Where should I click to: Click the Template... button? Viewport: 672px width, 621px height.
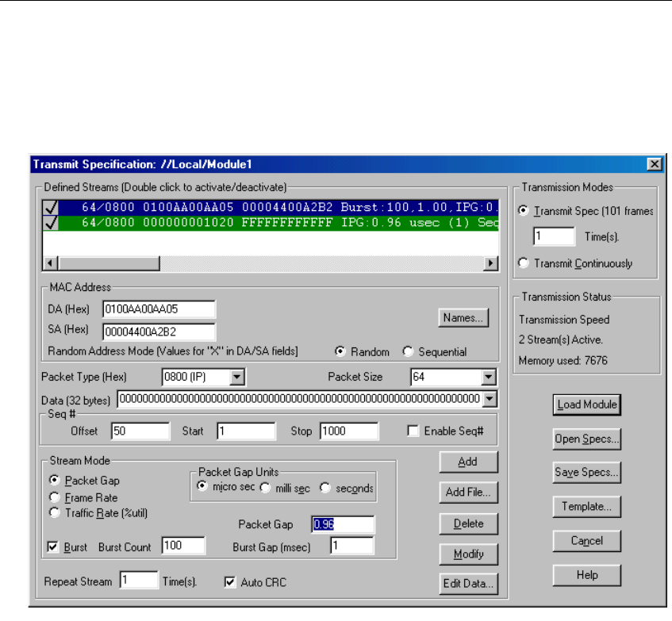(587, 507)
